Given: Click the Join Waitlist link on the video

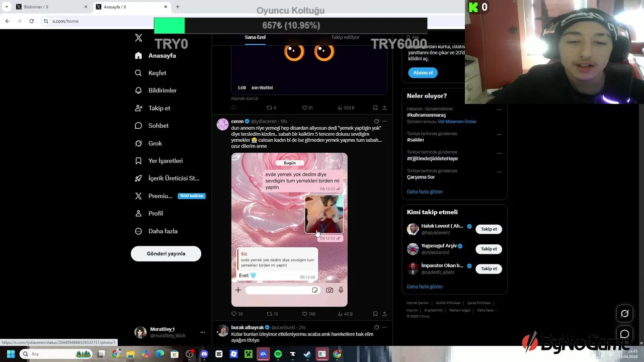Looking at the screenshot, I should (x=262, y=87).
